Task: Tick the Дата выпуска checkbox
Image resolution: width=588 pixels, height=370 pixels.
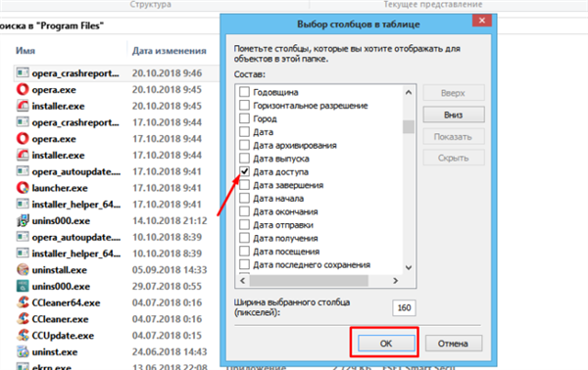Action: [x=244, y=159]
